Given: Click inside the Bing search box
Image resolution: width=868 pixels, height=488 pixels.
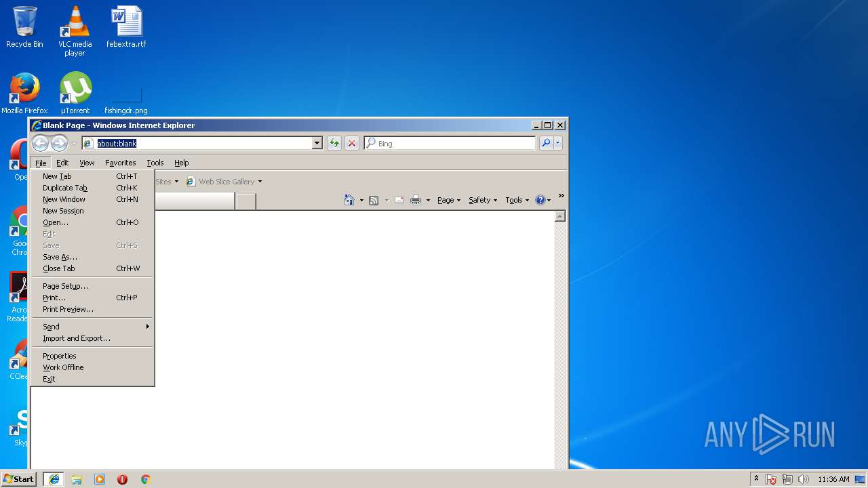Looking at the screenshot, I should pos(450,143).
